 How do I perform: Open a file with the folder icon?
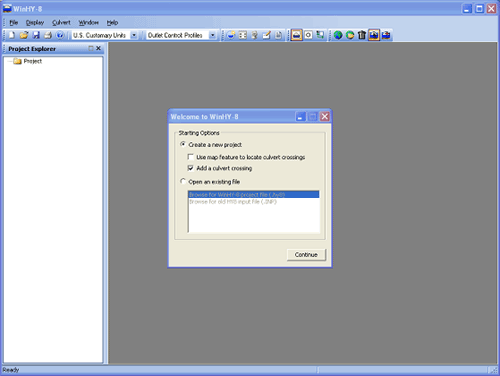(24, 35)
